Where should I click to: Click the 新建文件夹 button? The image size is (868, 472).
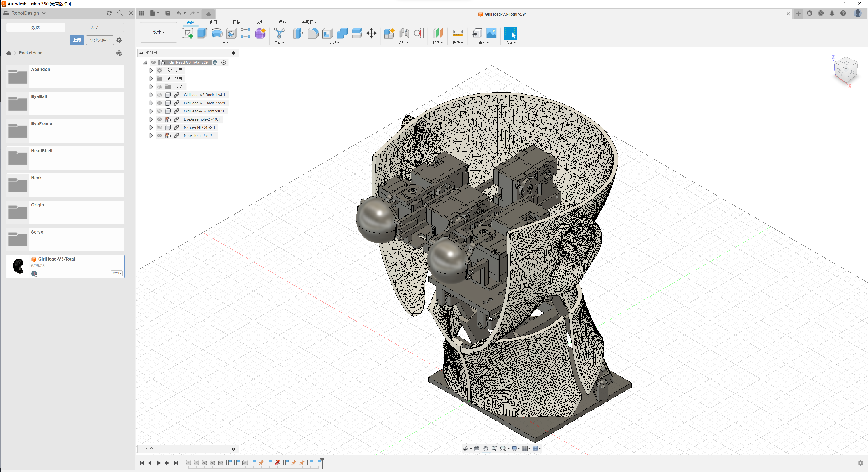100,40
